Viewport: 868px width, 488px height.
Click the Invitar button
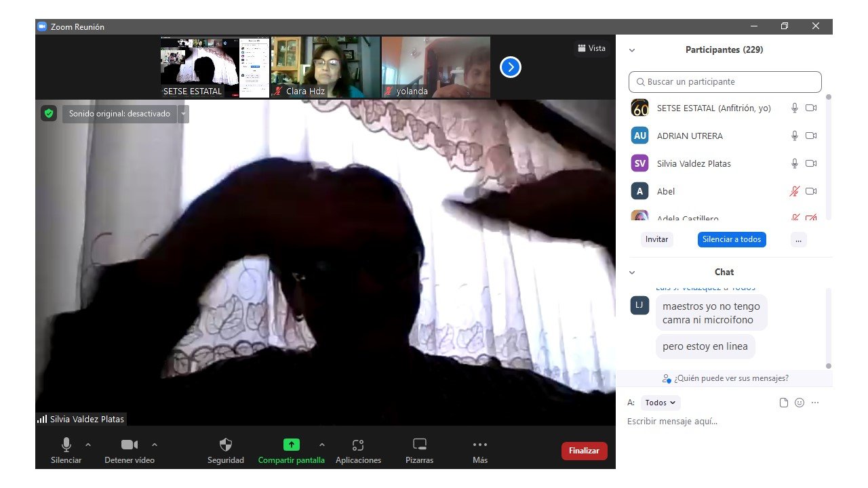click(x=656, y=239)
